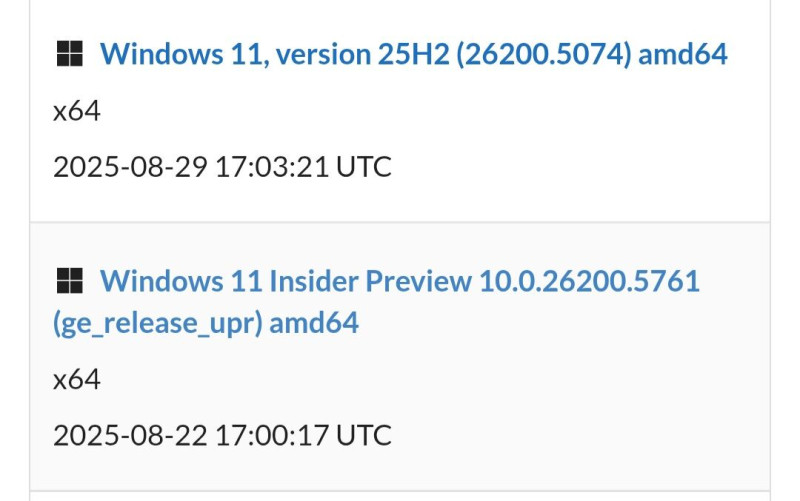Click the 2025-08-22 17:00:17 timestamp

[x=222, y=435]
